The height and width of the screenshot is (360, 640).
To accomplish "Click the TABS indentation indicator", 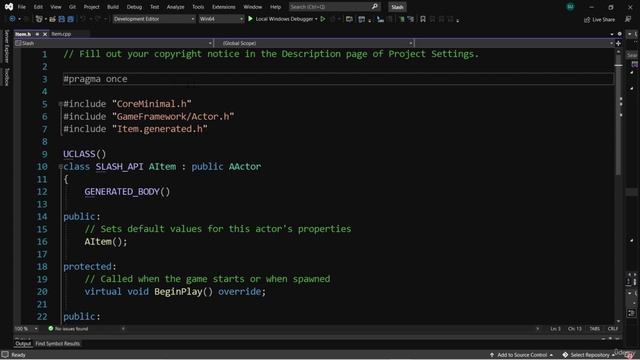I will pyautogui.click(x=595, y=329).
